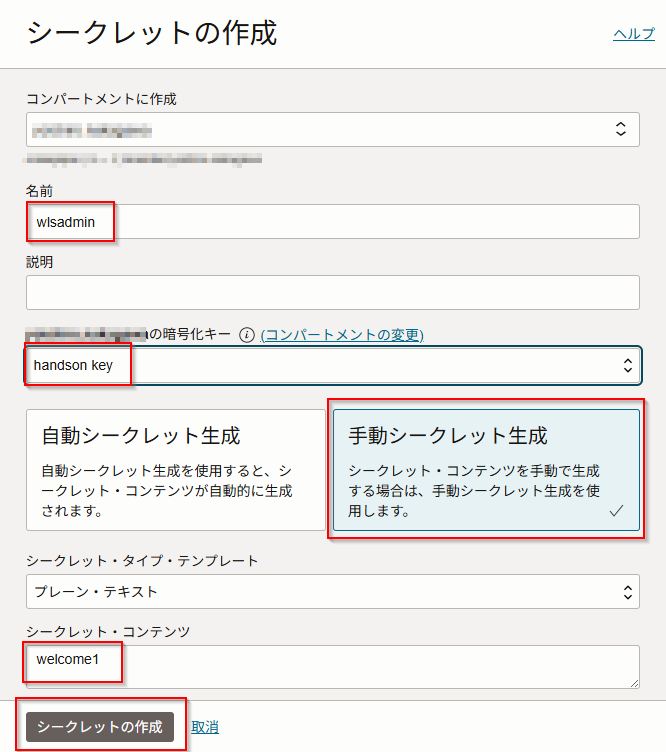Click into the empty 説明 field

coord(332,293)
